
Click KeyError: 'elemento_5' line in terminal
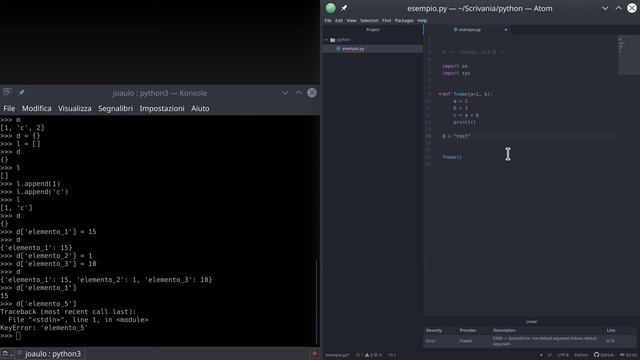pos(44,328)
